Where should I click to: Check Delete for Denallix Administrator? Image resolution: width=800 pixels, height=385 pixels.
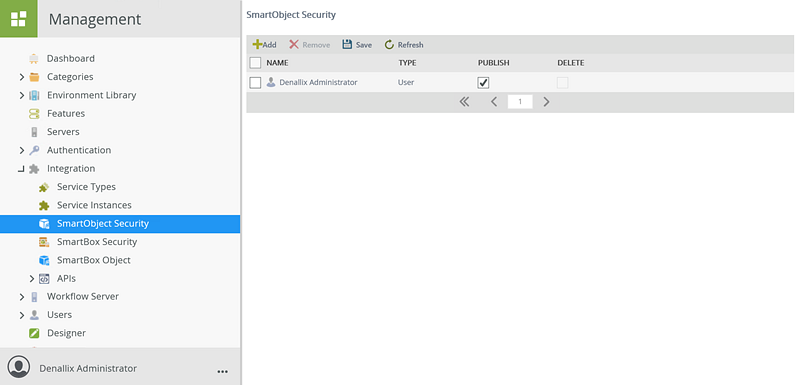[x=562, y=83]
